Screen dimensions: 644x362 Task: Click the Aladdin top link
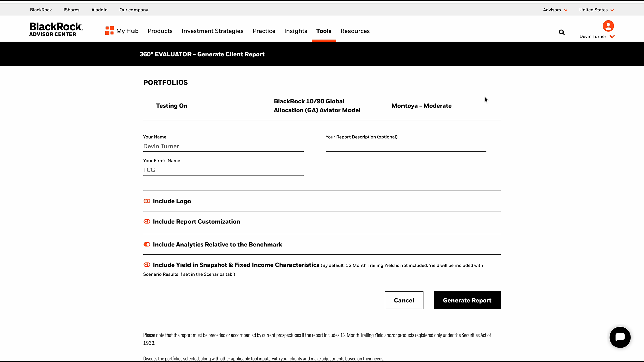[99, 10]
